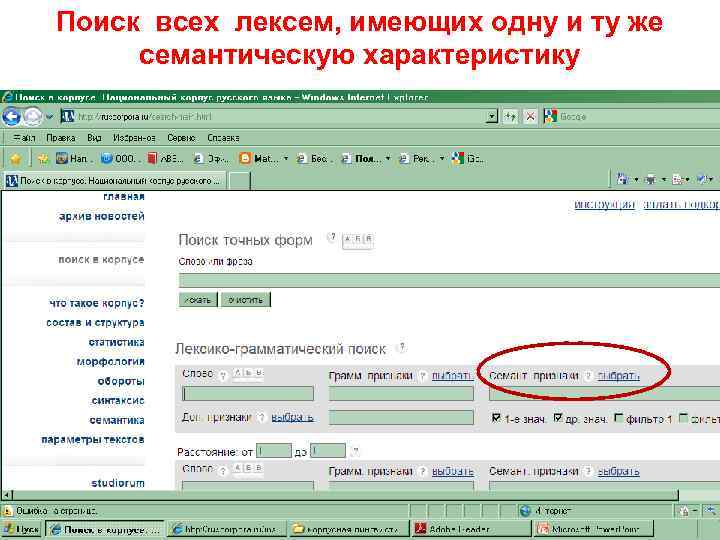Open the 'Нап' favorites bar link
This screenshot has width=720, height=540.
coord(72,159)
